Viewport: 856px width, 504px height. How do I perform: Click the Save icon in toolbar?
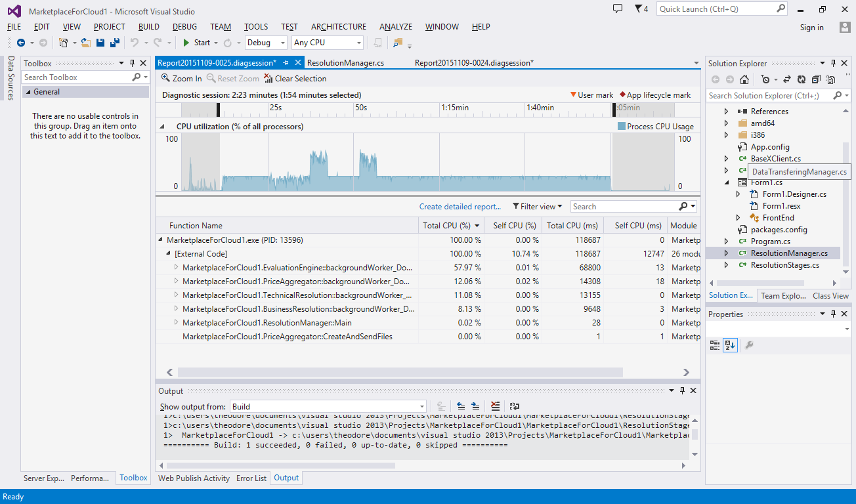coord(100,43)
